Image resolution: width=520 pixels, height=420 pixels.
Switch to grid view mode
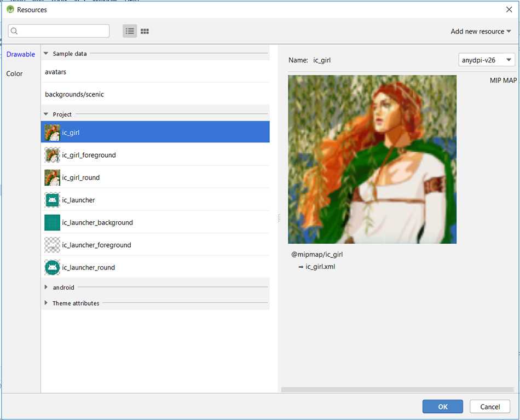pos(145,31)
